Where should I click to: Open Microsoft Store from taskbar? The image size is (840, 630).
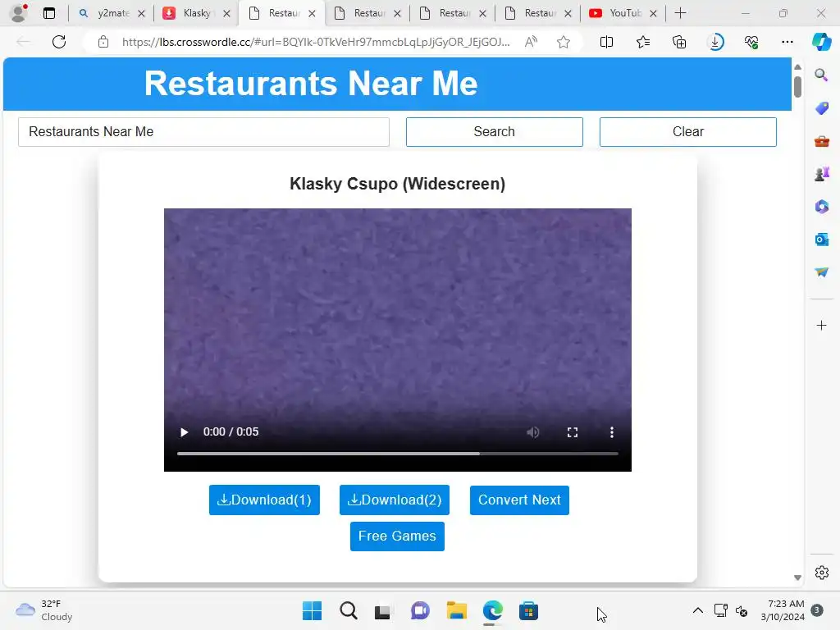528,610
